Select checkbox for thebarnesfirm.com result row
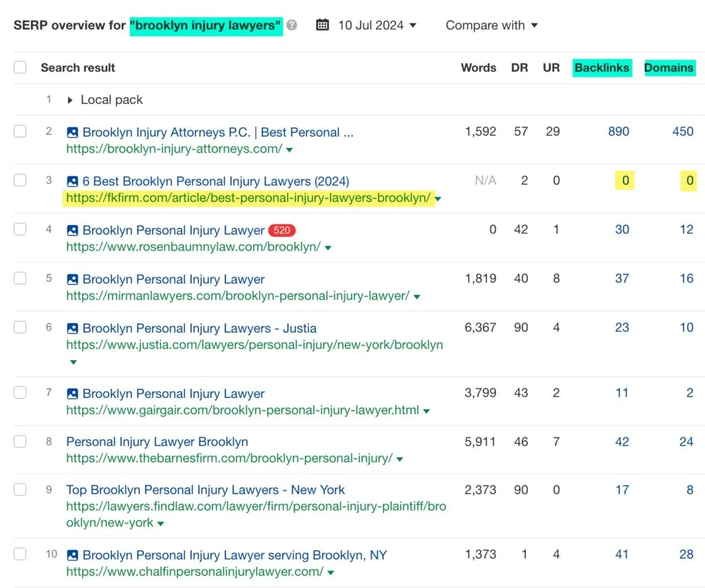This screenshot has width=705, height=588. [20, 442]
